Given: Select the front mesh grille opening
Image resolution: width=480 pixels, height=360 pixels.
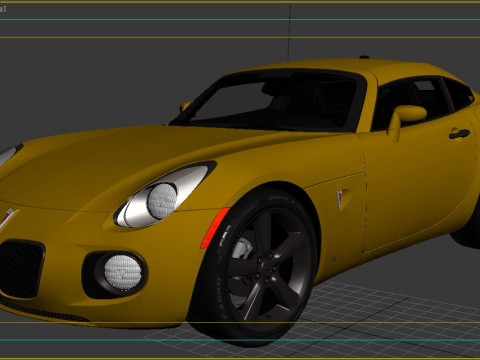Looking at the screenshot, I should 21,268.
